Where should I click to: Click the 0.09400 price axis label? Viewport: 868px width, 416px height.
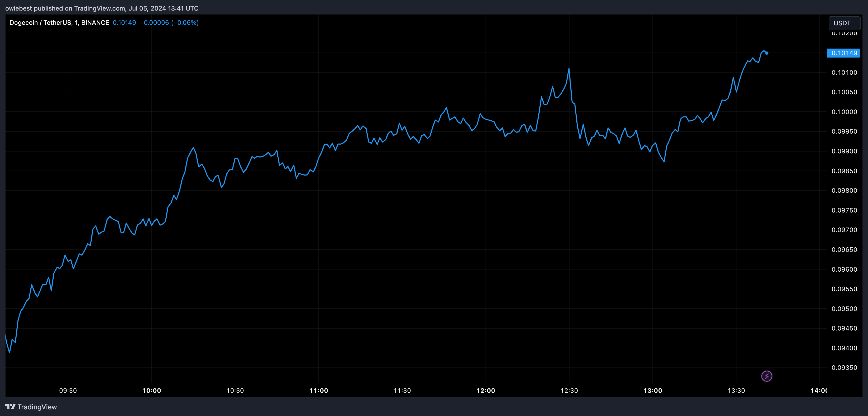click(x=844, y=348)
